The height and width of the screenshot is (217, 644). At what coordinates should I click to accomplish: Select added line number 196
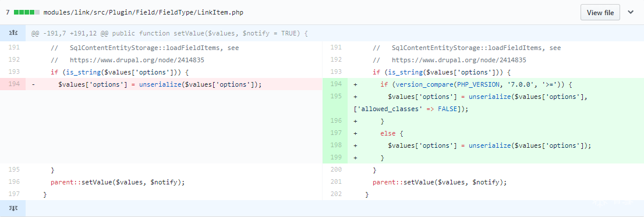pyautogui.click(x=336, y=121)
